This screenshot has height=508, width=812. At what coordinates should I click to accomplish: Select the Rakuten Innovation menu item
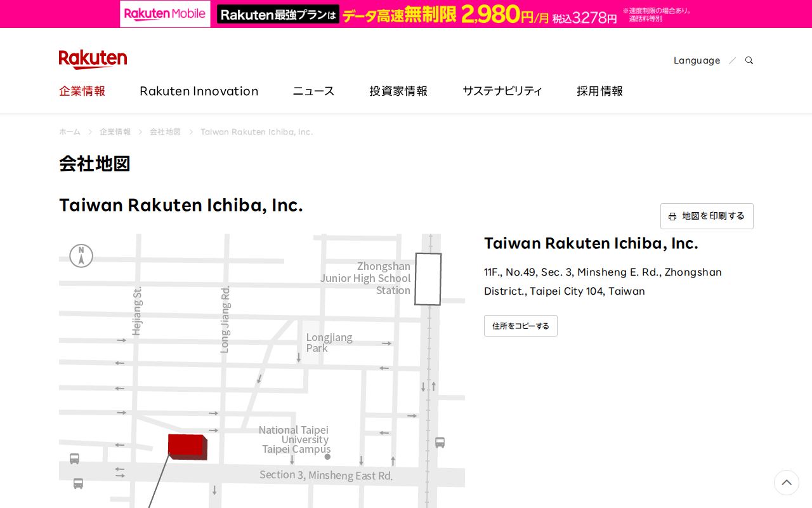pos(199,90)
